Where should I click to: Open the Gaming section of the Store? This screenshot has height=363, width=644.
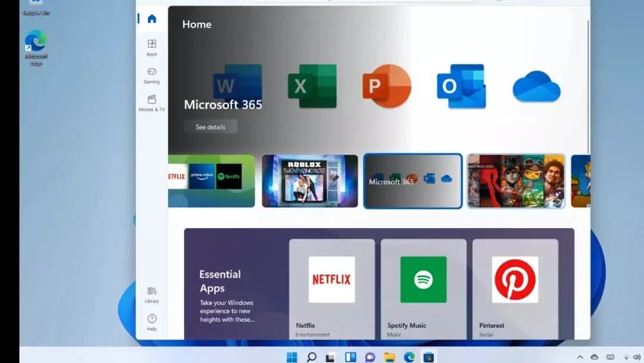[151, 76]
